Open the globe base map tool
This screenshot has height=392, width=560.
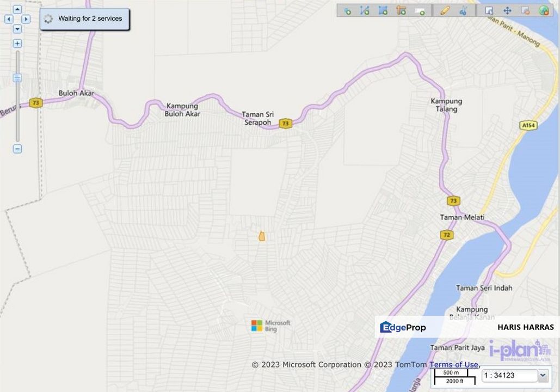pos(545,10)
